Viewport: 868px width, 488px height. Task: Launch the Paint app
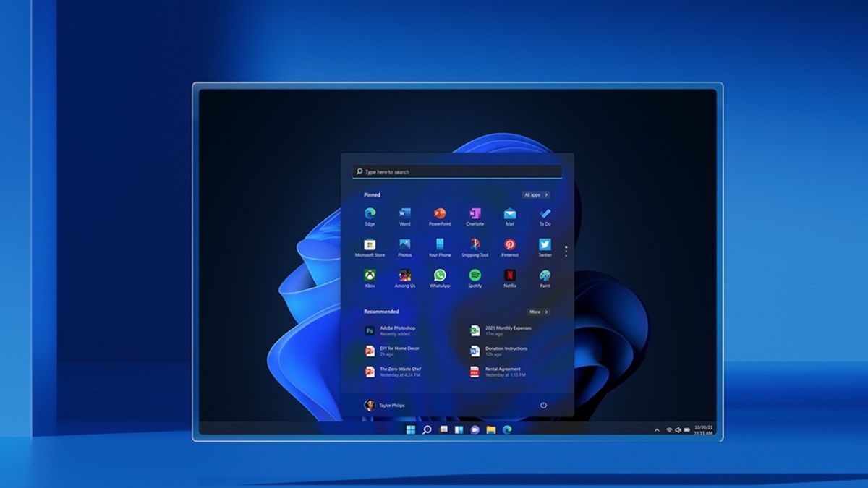(x=545, y=275)
